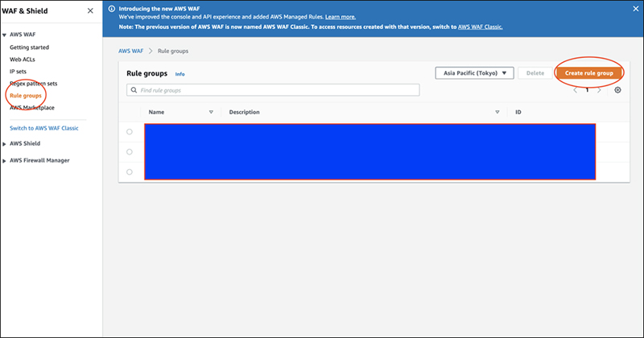Screen dimensions: 644x338
Task: Open the Asia Pacific (Tokyo) region dropdown
Action: click(x=474, y=72)
